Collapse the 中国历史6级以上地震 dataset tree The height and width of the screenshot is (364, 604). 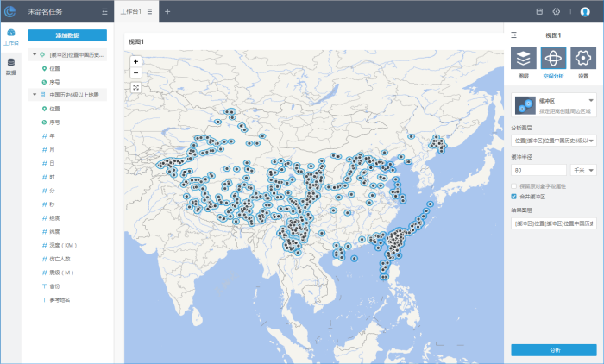[x=34, y=95]
